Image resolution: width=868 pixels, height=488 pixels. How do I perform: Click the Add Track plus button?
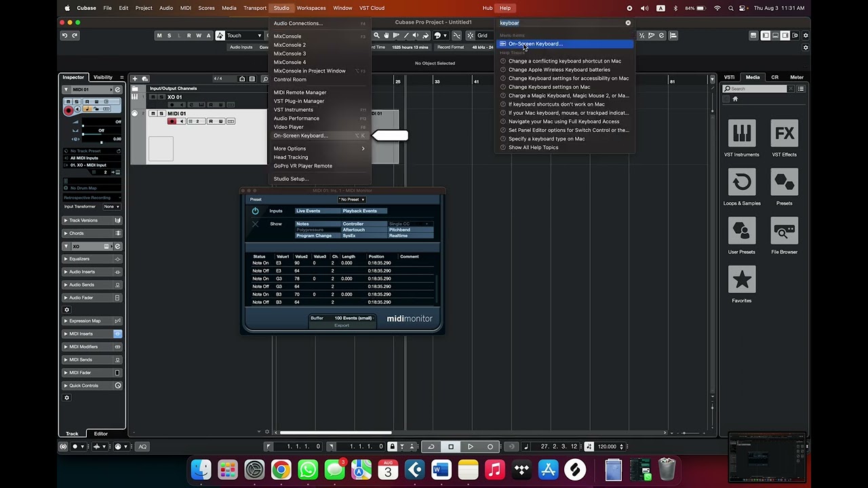point(135,79)
